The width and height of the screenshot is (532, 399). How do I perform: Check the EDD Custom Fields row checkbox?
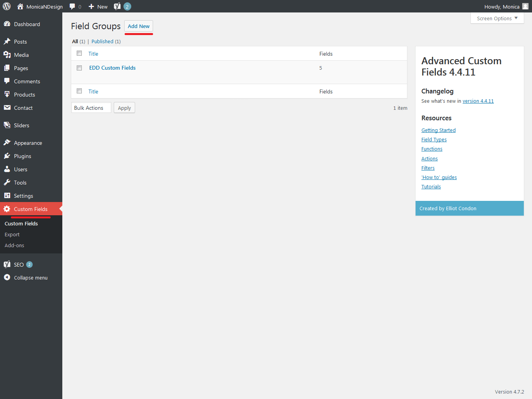pos(79,68)
